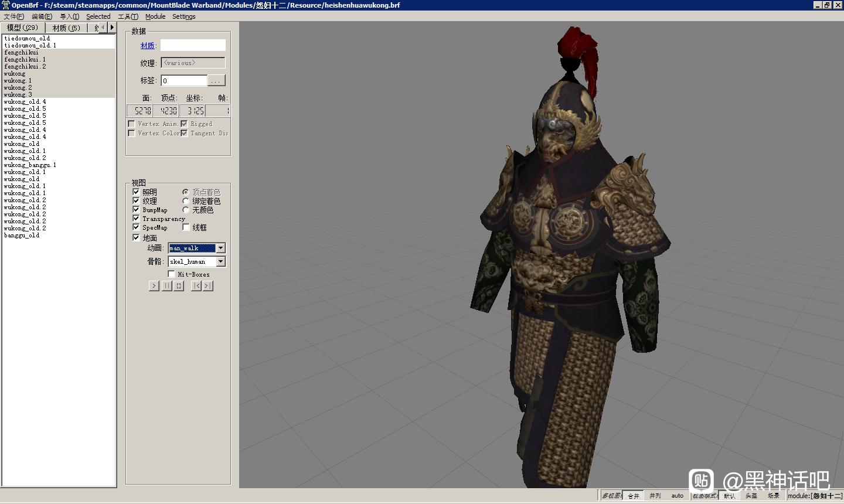Select 场景 scene view mode
The width and height of the screenshot is (844, 504).
tap(774, 496)
